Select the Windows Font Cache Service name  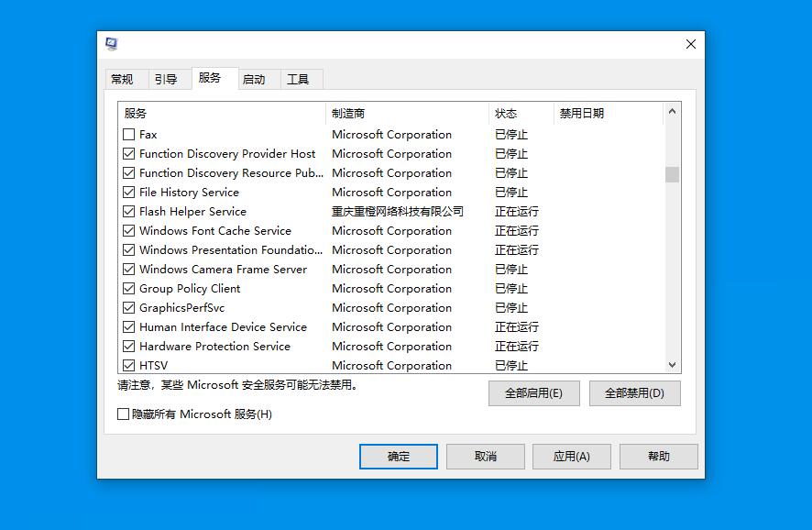click(x=215, y=230)
